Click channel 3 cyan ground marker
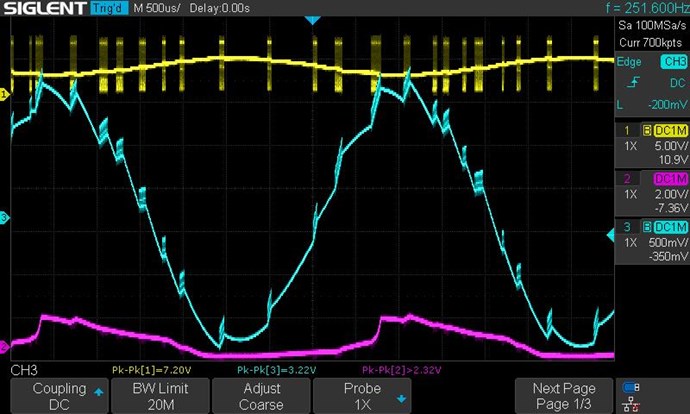This screenshot has width=690, height=414. tap(4, 217)
